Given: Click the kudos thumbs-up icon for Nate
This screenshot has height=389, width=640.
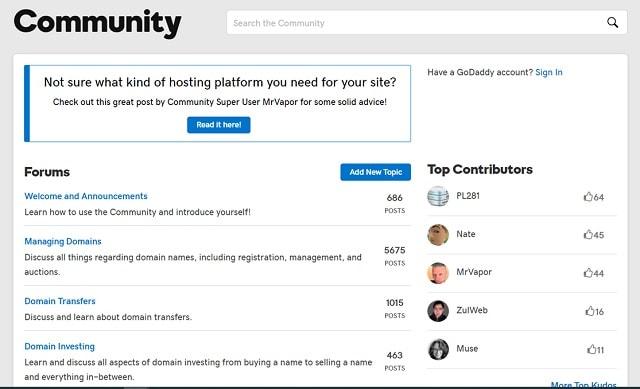Looking at the screenshot, I should [588, 235].
